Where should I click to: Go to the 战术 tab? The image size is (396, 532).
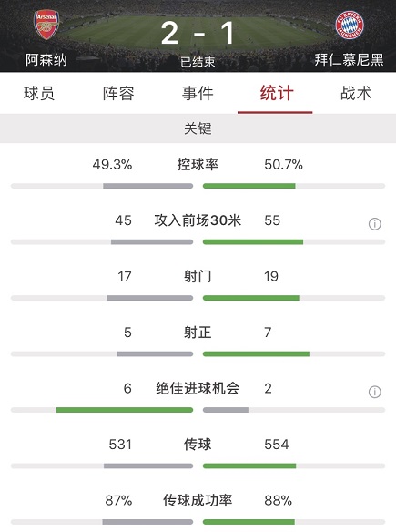[x=356, y=93]
